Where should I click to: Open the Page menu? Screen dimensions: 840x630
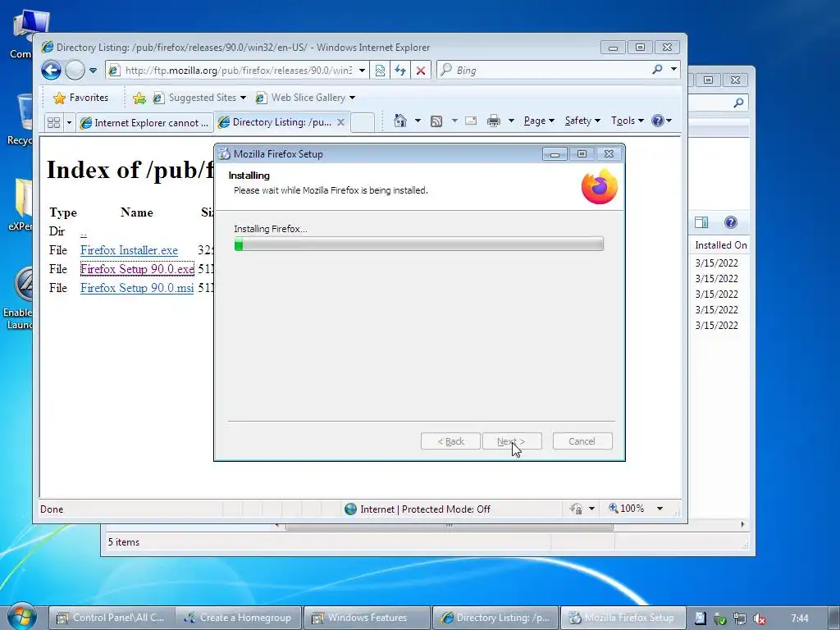[x=538, y=121]
